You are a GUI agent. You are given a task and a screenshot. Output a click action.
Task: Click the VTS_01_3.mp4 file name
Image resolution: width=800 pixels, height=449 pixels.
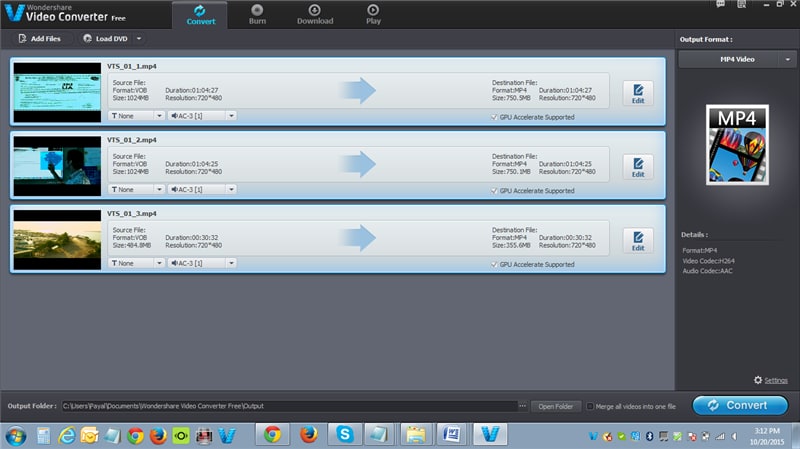tap(132, 214)
